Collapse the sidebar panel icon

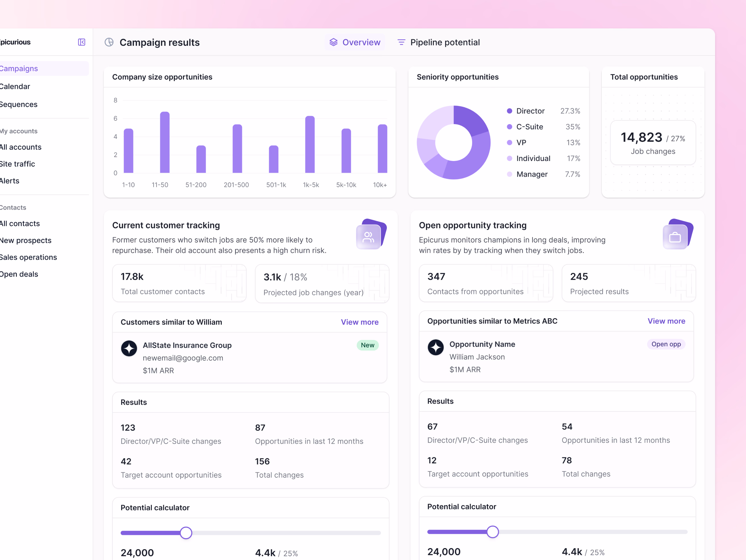[x=82, y=42]
